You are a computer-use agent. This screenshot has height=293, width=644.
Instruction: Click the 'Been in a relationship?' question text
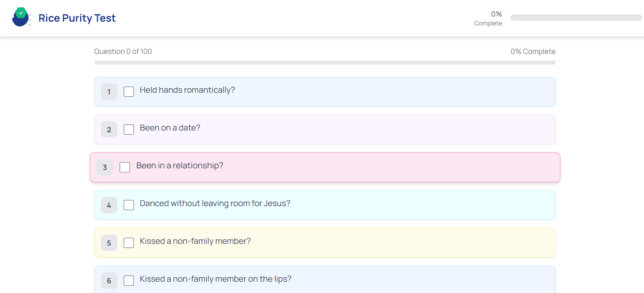180,166
